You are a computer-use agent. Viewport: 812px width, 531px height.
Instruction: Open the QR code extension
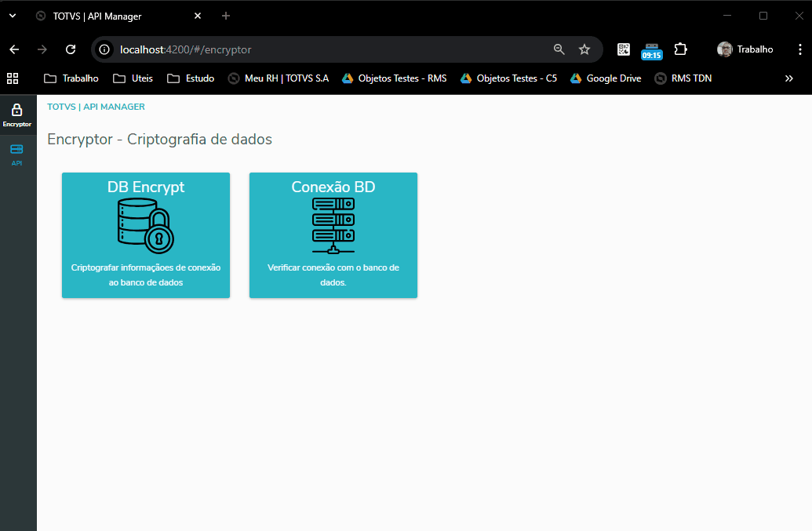pos(624,49)
